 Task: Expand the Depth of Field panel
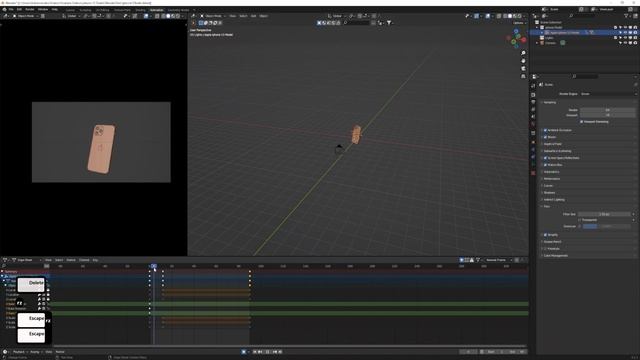coord(552,144)
